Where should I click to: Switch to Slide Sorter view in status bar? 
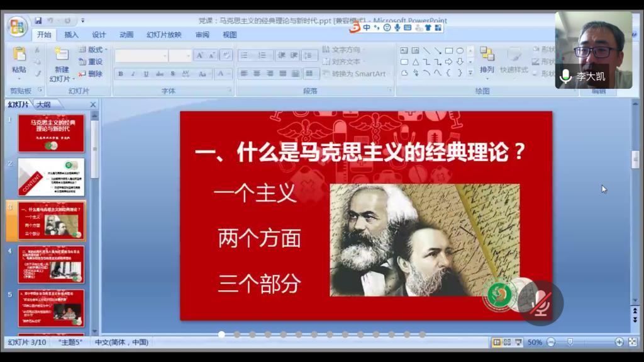(x=508, y=342)
